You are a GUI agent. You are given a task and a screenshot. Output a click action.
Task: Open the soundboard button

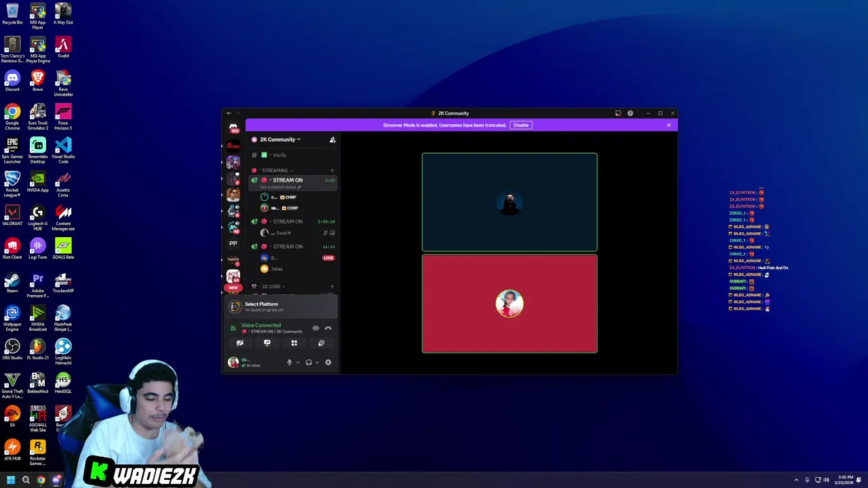click(321, 343)
